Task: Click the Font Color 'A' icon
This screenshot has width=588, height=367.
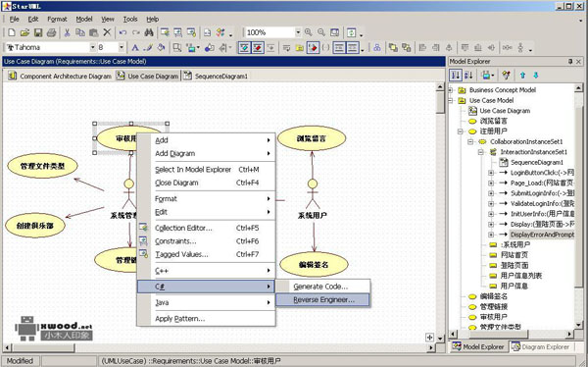Action: click(x=135, y=48)
